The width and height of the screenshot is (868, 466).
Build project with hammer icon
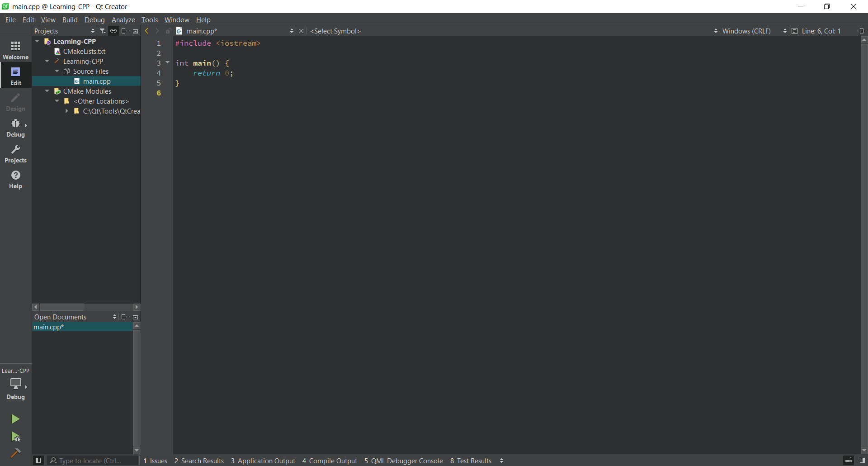(15, 453)
